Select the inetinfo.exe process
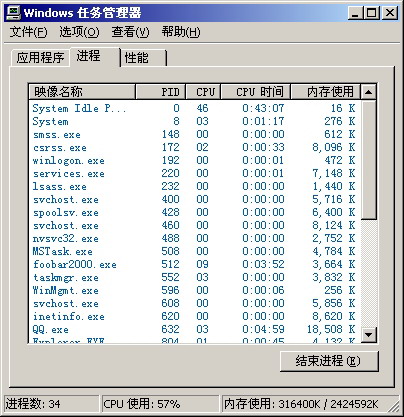This screenshot has width=404, height=417. [x=195, y=316]
